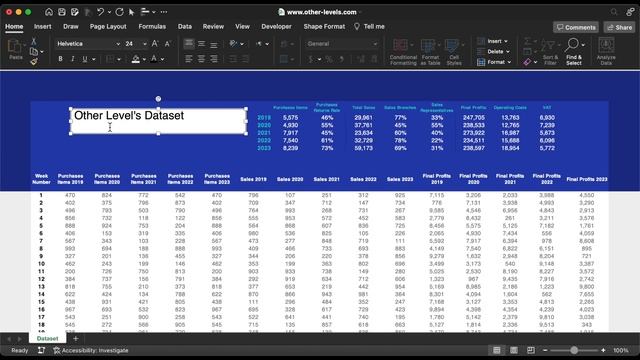Viewport: 640px width, 360px height.
Task: Click the Undo arrow icon
Action: (x=100, y=12)
